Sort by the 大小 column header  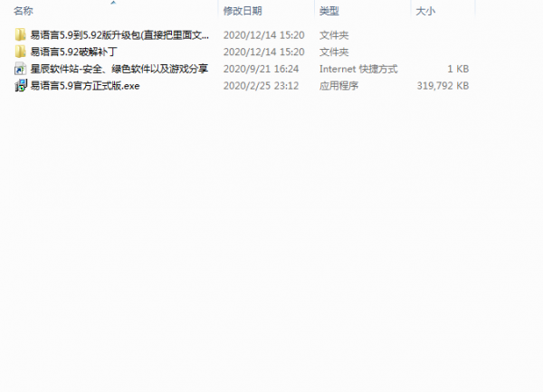(x=425, y=11)
